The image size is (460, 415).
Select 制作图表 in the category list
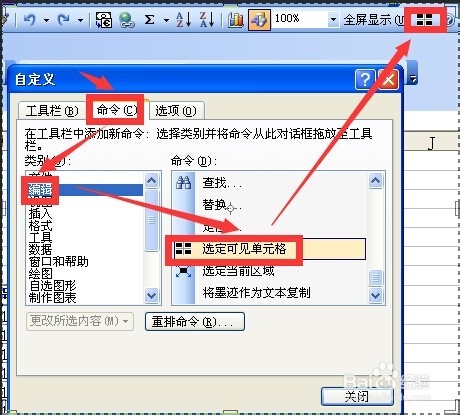(52, 297)
